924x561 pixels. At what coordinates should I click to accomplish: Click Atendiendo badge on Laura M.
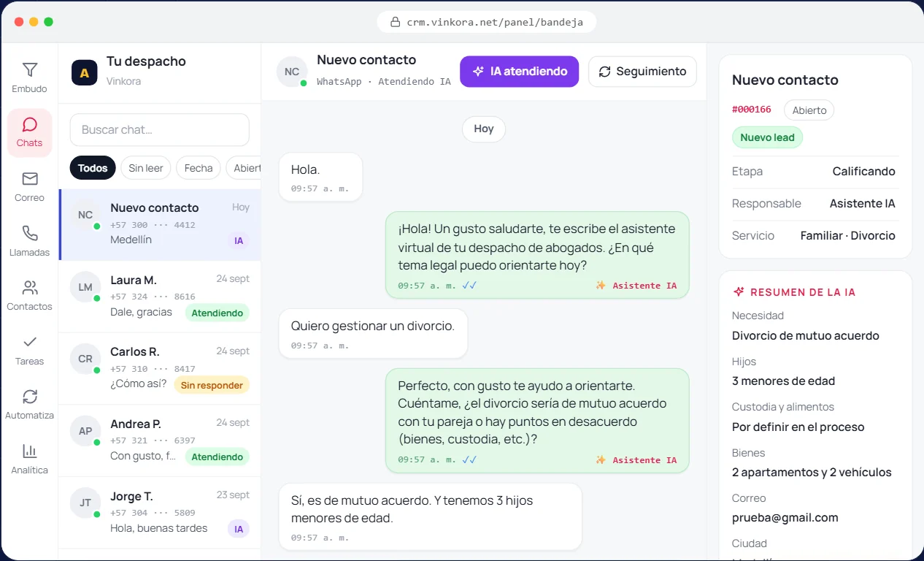tap(217, 313)
